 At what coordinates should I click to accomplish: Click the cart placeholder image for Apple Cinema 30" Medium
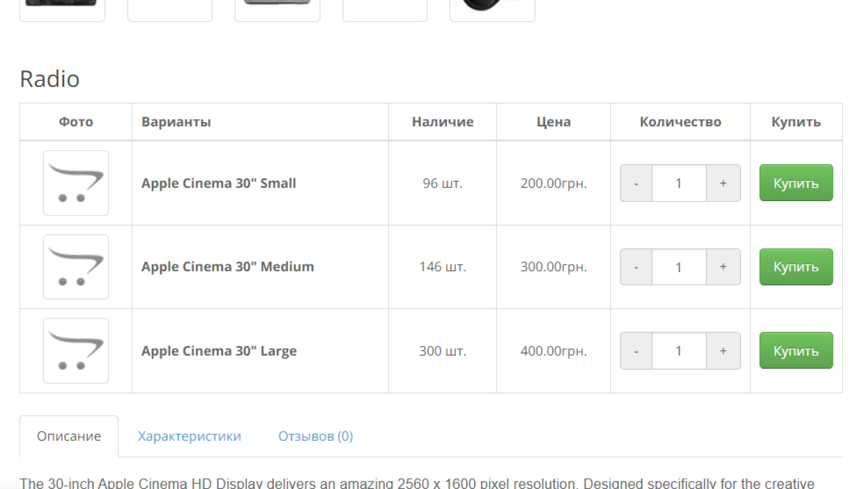[76, 267]
